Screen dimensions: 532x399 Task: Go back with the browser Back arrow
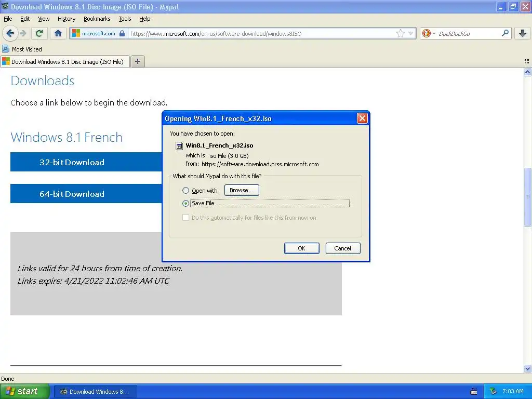(10, 33)
